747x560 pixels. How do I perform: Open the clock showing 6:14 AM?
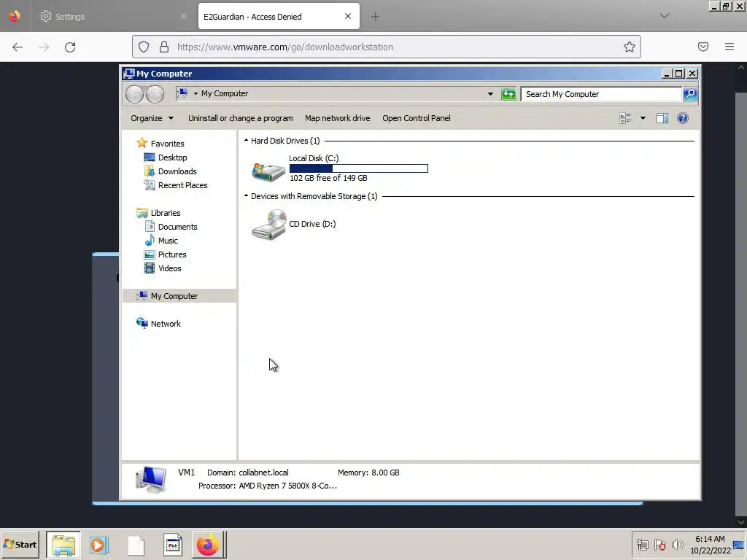pos(710,544)
